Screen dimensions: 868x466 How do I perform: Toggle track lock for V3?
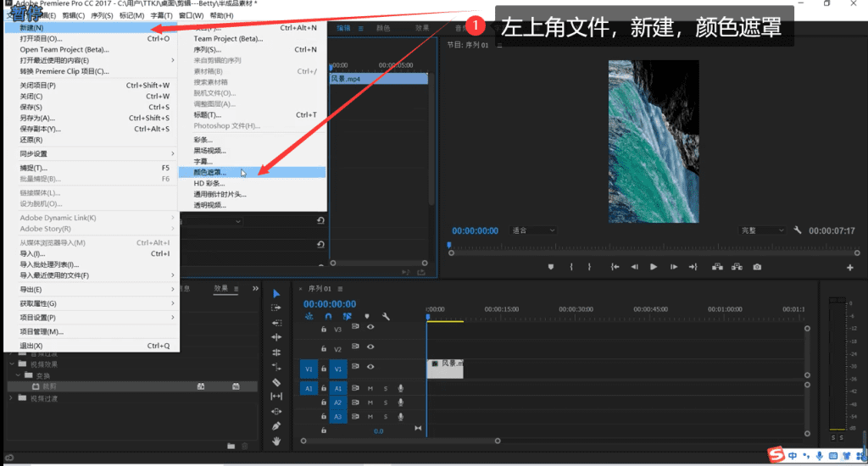point(324,329)
